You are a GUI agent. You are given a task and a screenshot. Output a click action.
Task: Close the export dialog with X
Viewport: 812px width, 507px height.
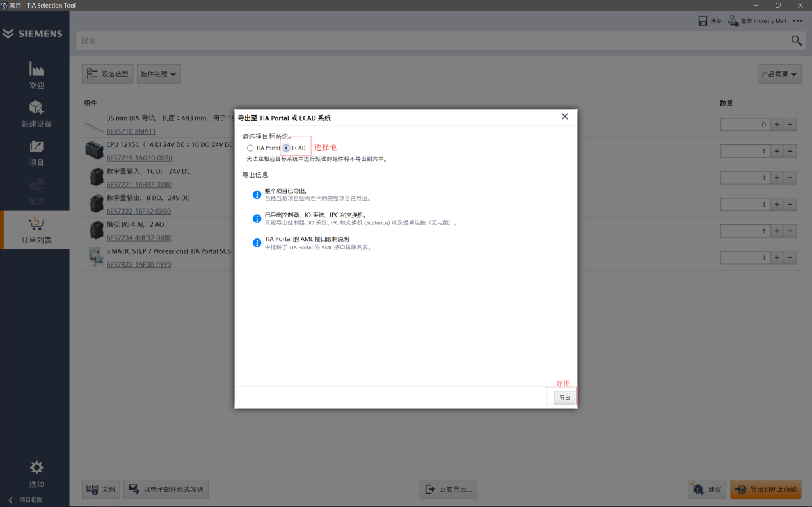[x=564, y=116]
